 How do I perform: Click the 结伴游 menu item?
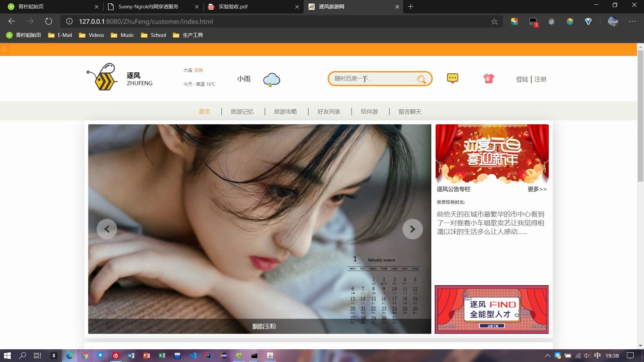tap(369, 111)
